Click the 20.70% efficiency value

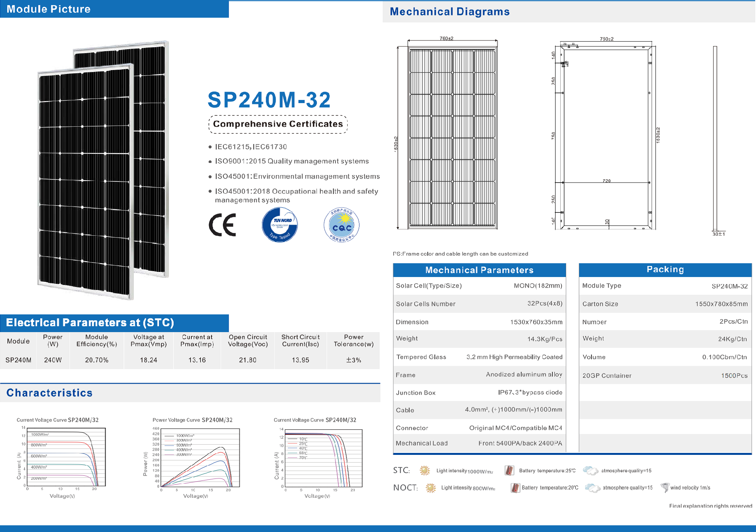pyautogui.click(x=97, y=360)
